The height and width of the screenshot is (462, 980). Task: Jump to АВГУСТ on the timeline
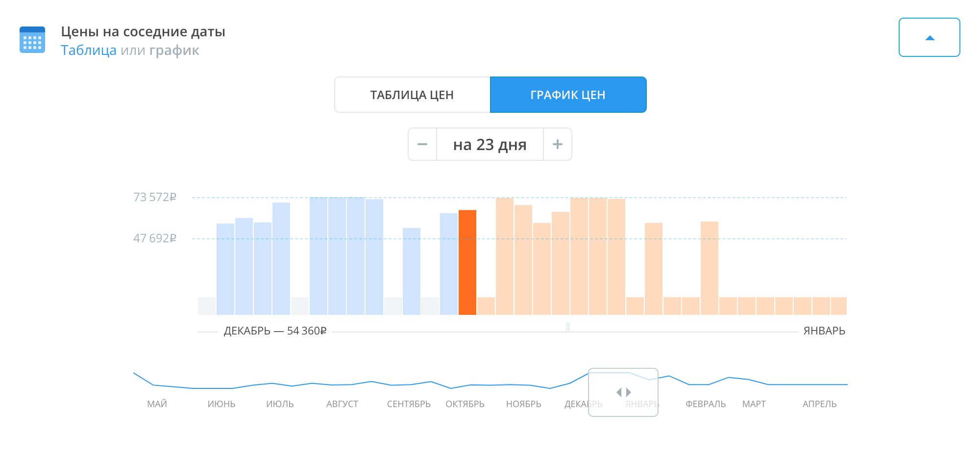(x=343, y=404)
